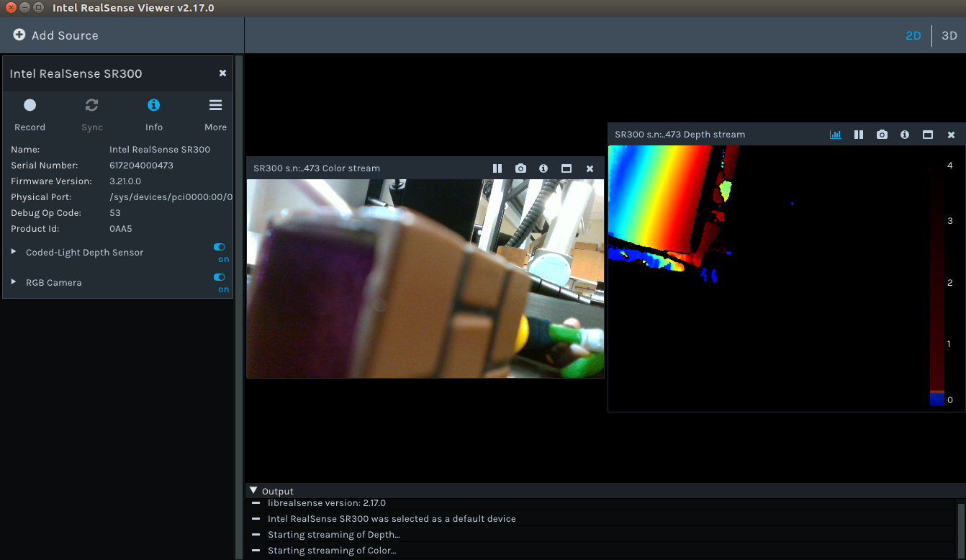Click the Debug Op Code value 53

point(115,213)
